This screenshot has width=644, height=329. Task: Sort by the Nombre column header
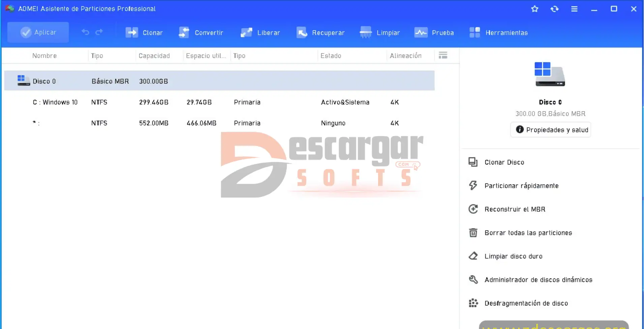[x=44, y=56]
